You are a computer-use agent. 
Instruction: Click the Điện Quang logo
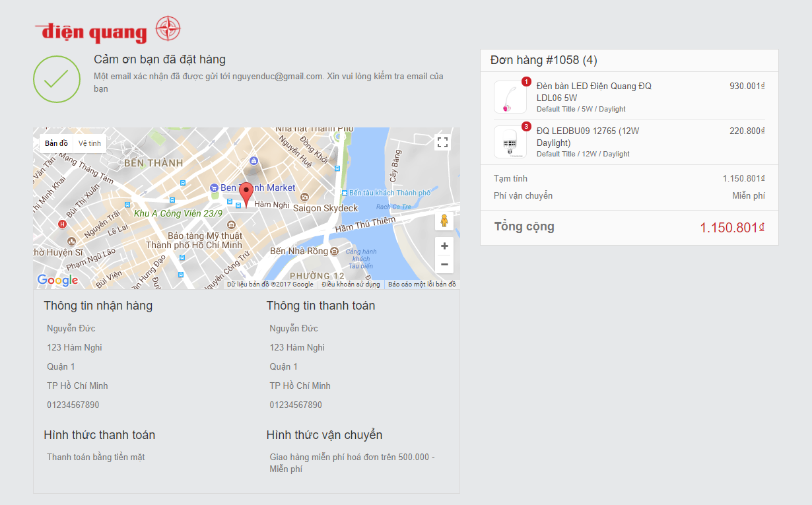[x=108, y=30]
